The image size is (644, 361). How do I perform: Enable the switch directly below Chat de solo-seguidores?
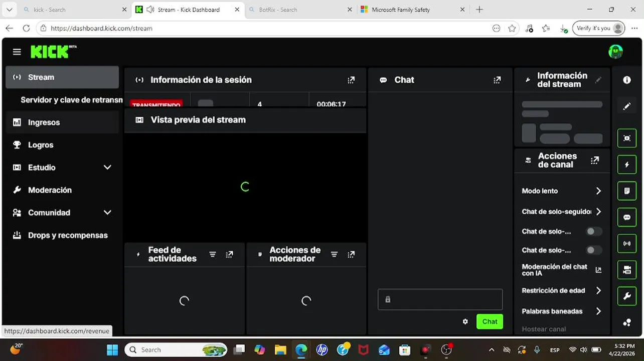pos(594,231)
